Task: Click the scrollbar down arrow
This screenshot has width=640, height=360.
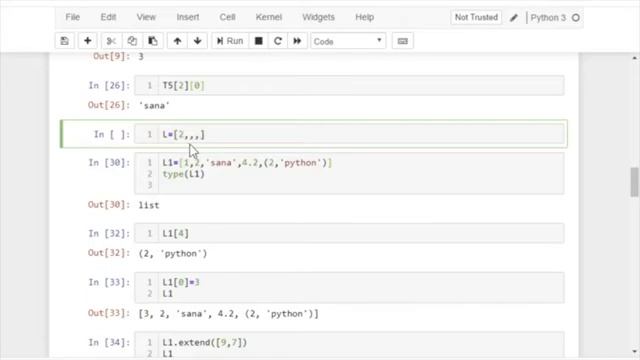Action: point(634,351)
